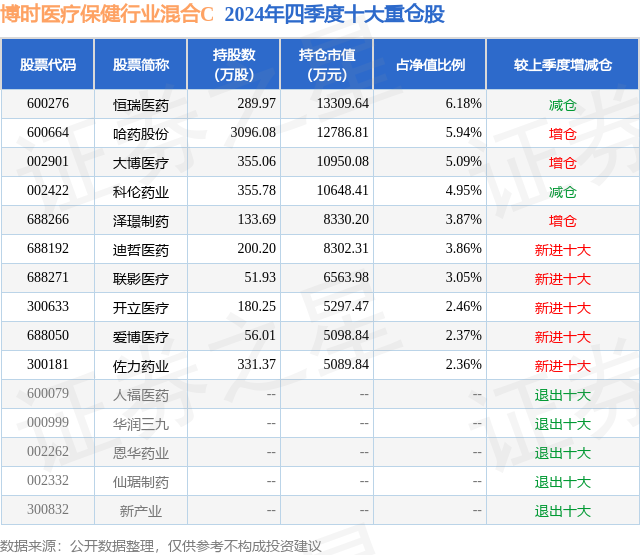Click stock code 002422
The height and width of the screenshot is (555, 640).
(48, 191)
